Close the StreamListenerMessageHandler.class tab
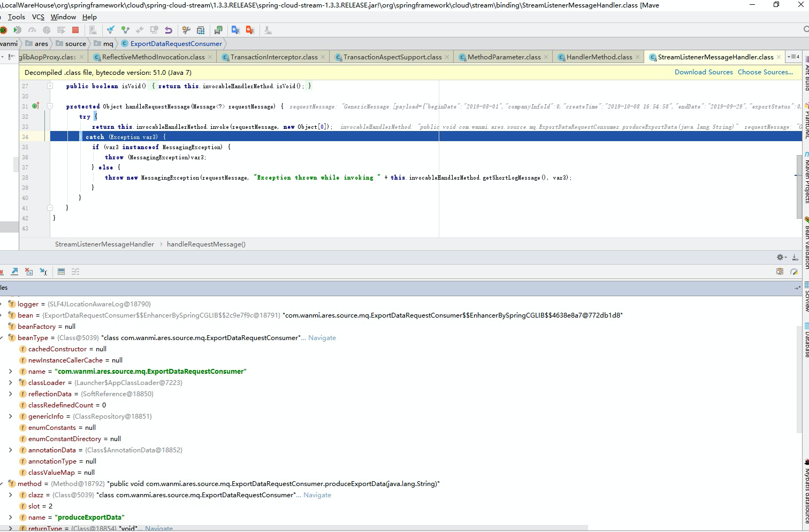 tap(779, 57)
